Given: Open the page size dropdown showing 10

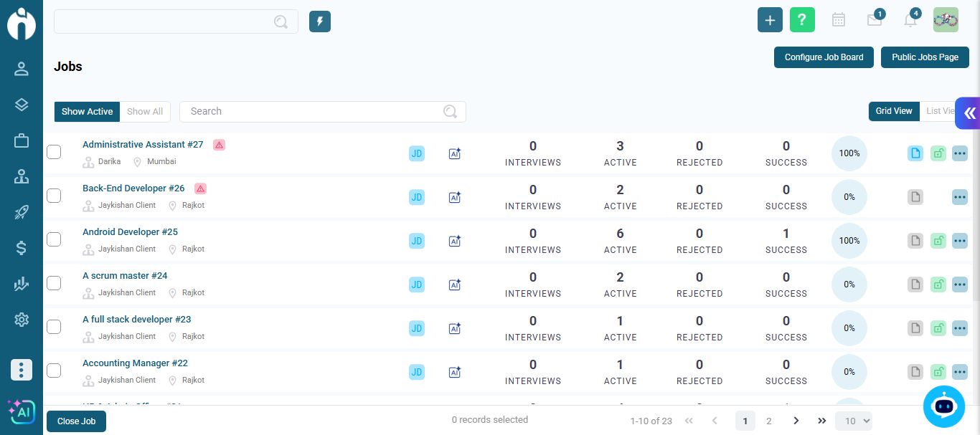Looking at the screenshot, I should [x=853, y=421].
